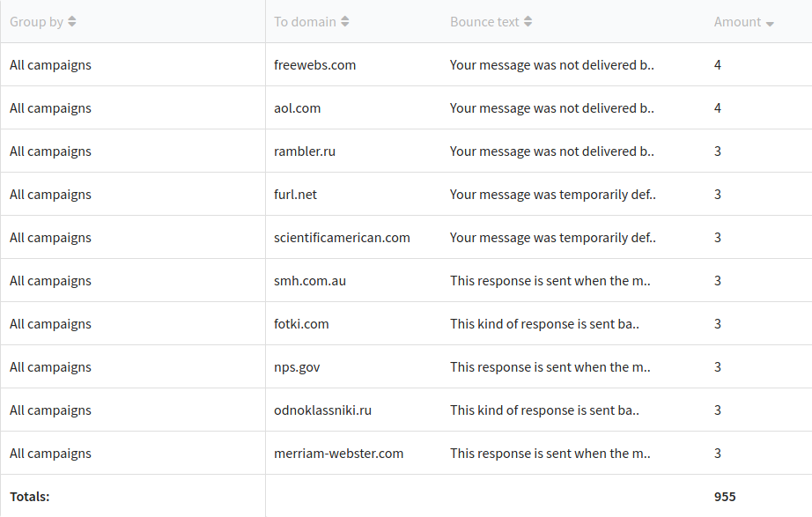Select fotki.com in the table
Image resolution: width=812 pixels, height=517 pixels.
301,324
